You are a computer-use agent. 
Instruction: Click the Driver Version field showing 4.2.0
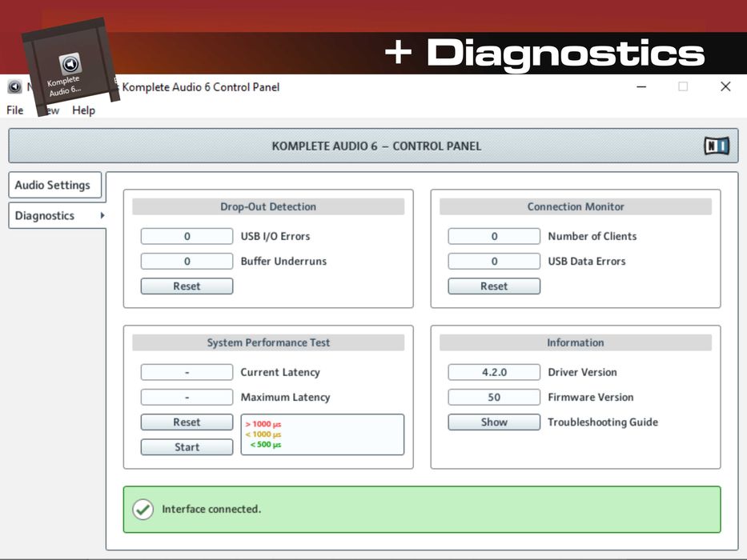494,372
